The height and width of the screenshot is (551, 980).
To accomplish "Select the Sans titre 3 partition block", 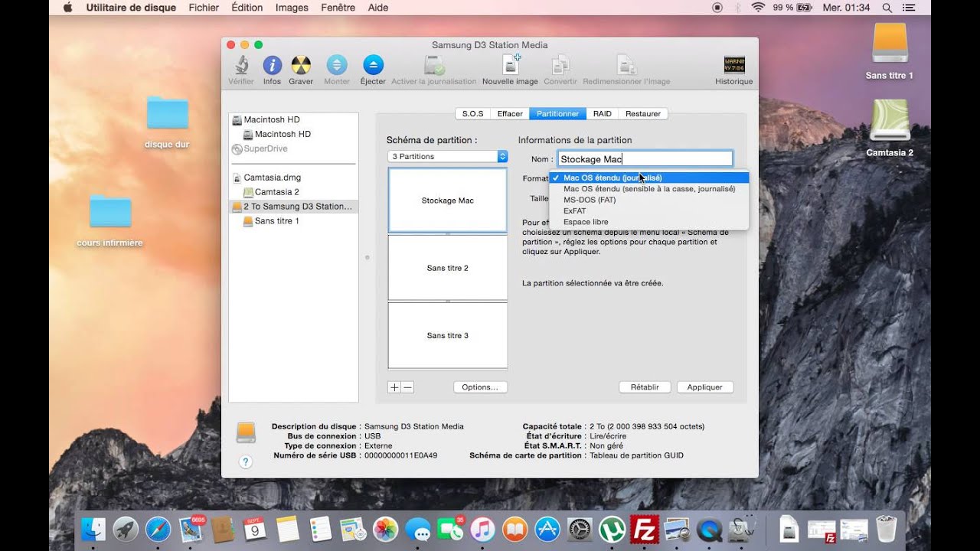I will [448, 335].
